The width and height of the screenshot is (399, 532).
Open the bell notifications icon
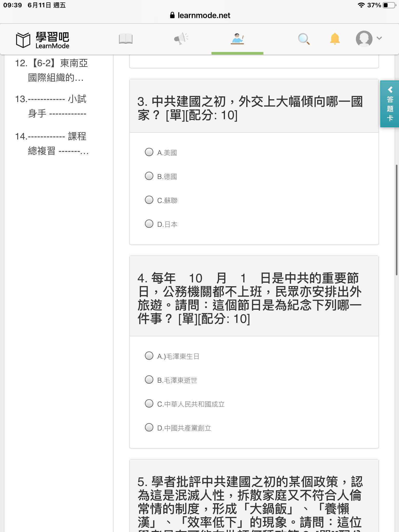coord(335,39)
